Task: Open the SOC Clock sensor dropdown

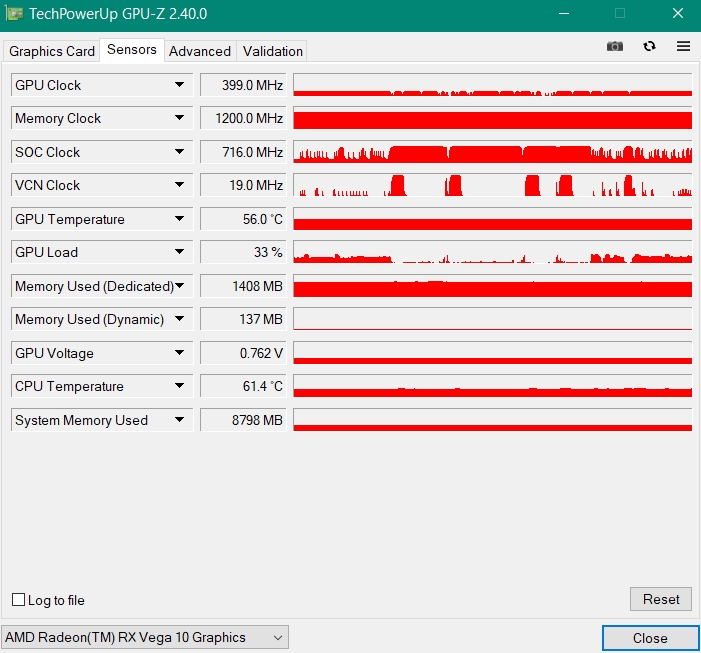Action: point(179,152)
